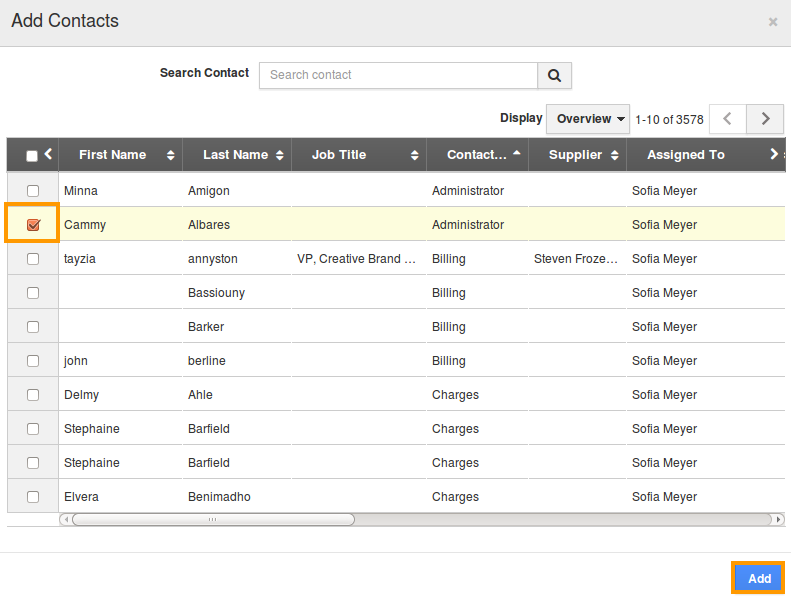The width and height of the screenshot is (791, 599).
Task: Select checkbox for Elvera Benimadho
Action: [x=33, y=497]
